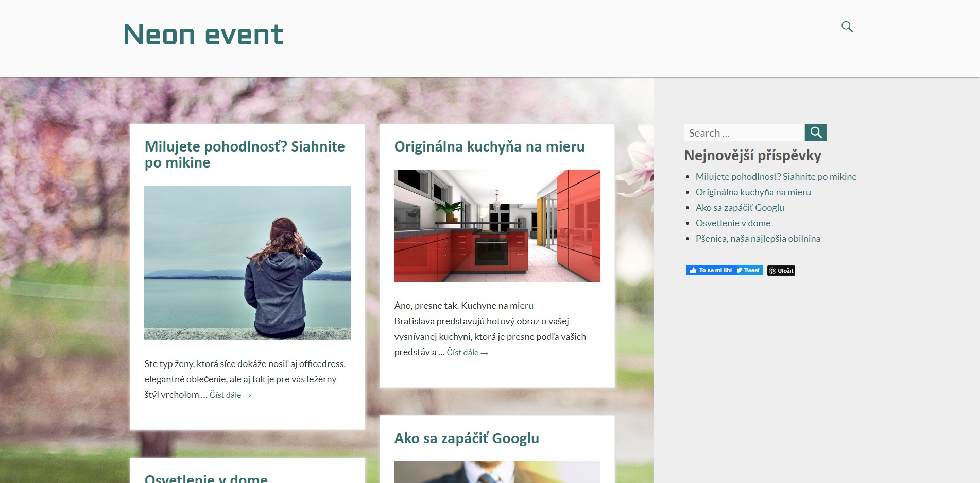Follow Číst dále link in hoodie post

point(230,395)
